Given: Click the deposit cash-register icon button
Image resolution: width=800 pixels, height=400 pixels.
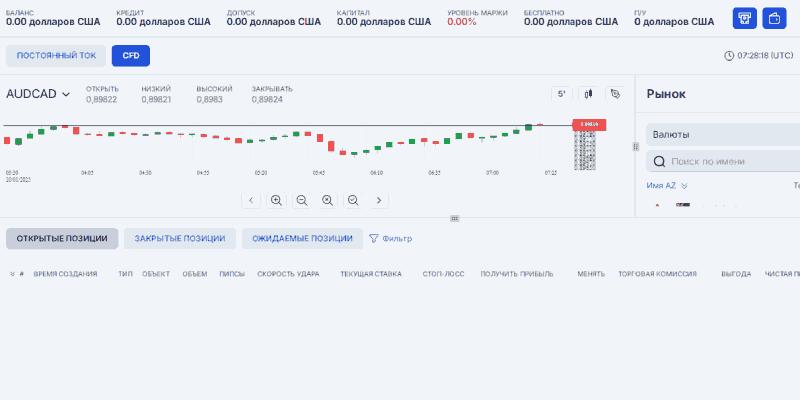Looking at the screenshot, I should click(744, 18).
